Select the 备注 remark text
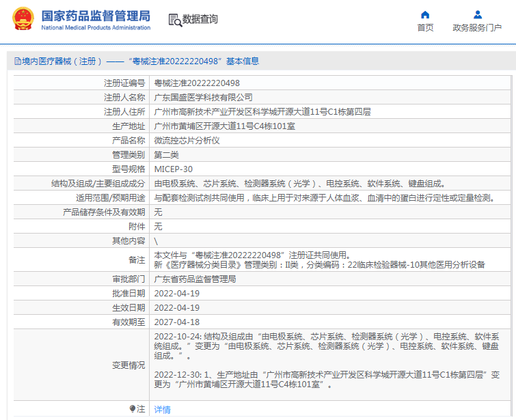The image size is (516, 420). pyautogui.click(x=319, y=260)
